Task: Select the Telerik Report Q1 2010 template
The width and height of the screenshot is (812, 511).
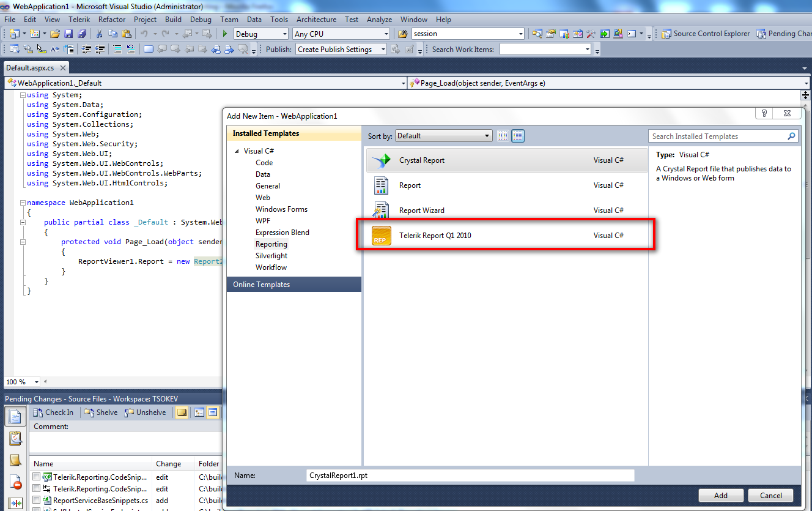Action: [x=506, y=236]
